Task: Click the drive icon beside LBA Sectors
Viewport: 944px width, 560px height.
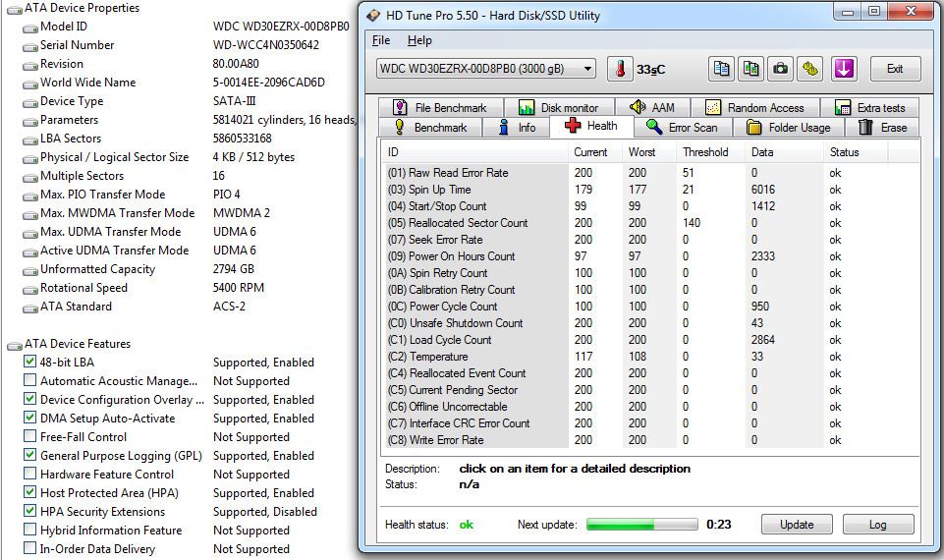Action: click(29, 140)
